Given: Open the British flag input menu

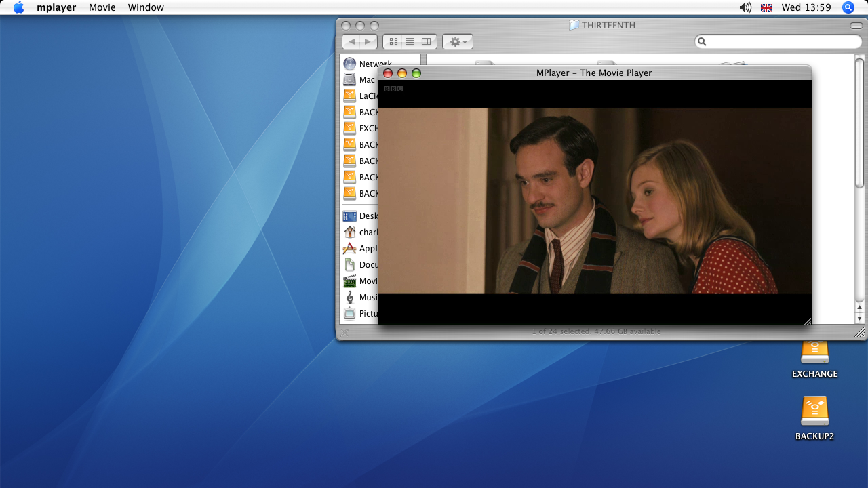Looking at the screenshot, I should pos(766,7).
